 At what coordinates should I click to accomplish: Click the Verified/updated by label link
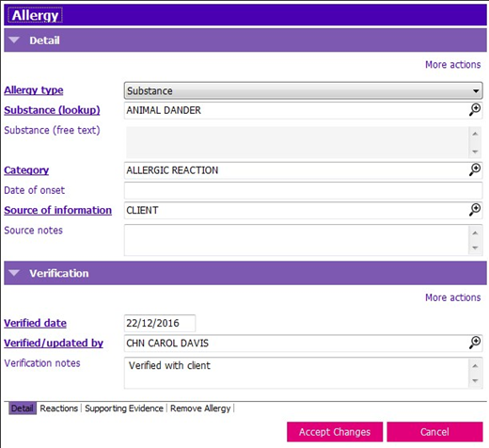[x=54, y=343]
